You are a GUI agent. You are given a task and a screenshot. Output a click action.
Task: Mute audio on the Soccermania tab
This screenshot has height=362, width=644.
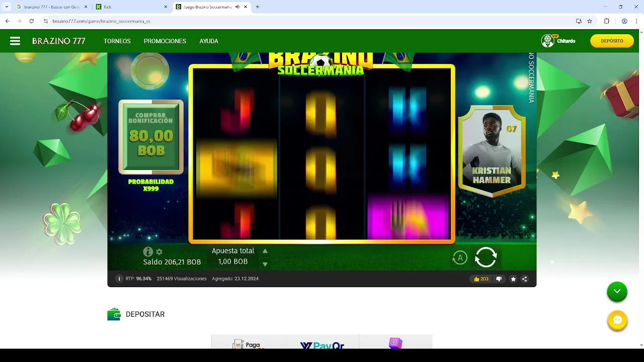pyautogui.click(x=237, y=7)
